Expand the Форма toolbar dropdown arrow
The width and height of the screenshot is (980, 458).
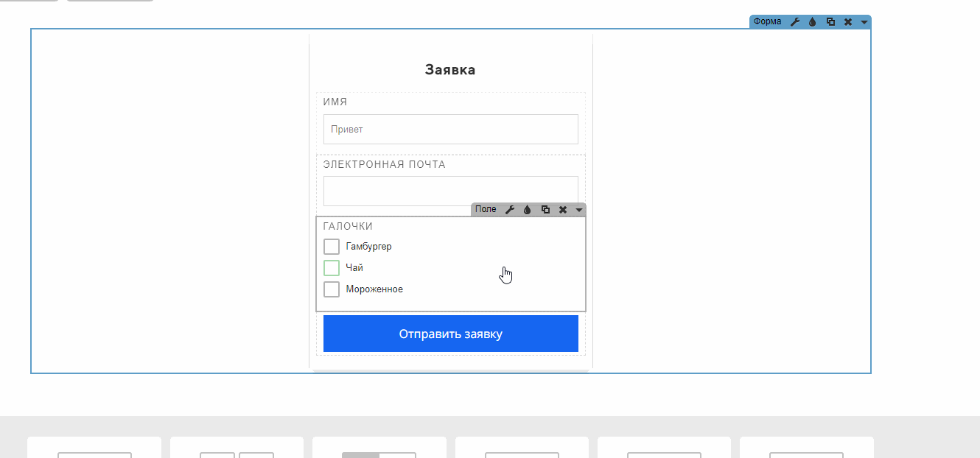coord(864,23)
